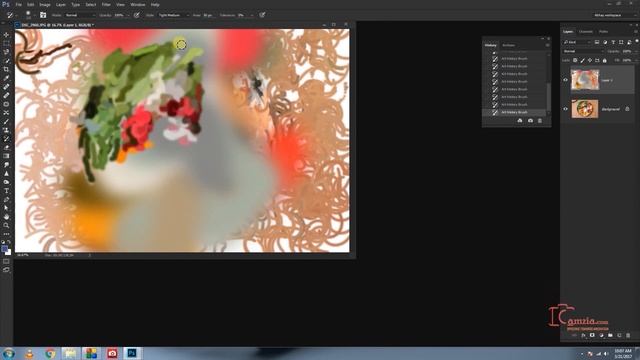Delete layer using Layers panel trash
640x360 pixels.
pyautogui.click(x=628, y=336)
